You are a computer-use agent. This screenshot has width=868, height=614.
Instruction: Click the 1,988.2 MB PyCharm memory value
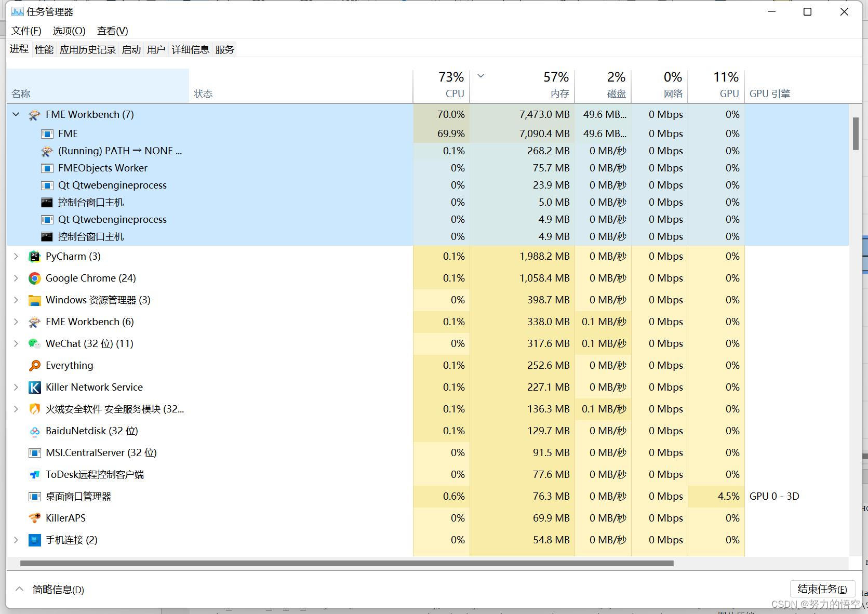pyautogui.click(x=544, y=256)
